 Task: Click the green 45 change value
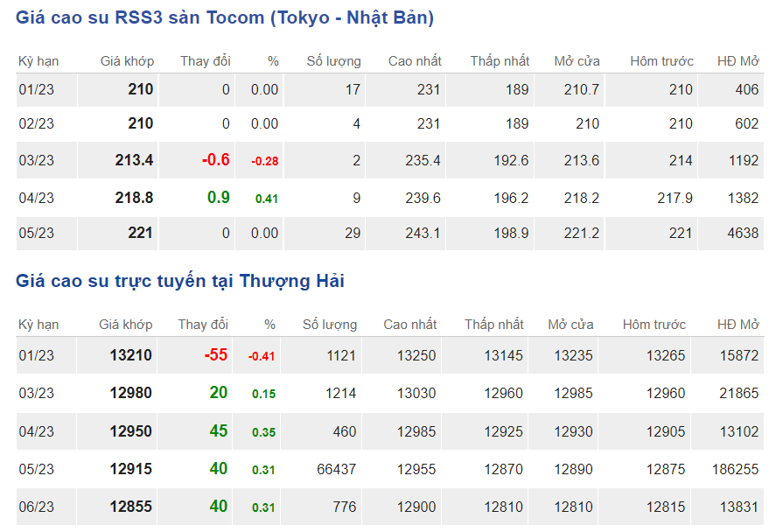pos(218,431)
